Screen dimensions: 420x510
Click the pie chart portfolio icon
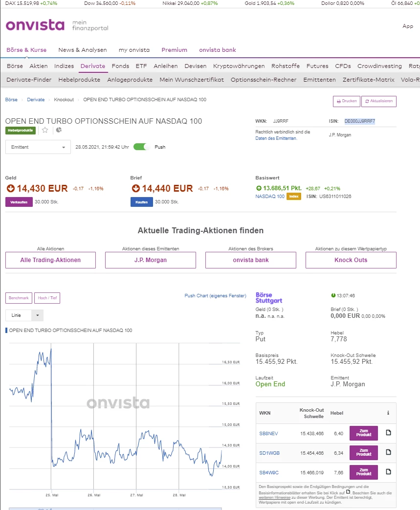tap(59, 130)
